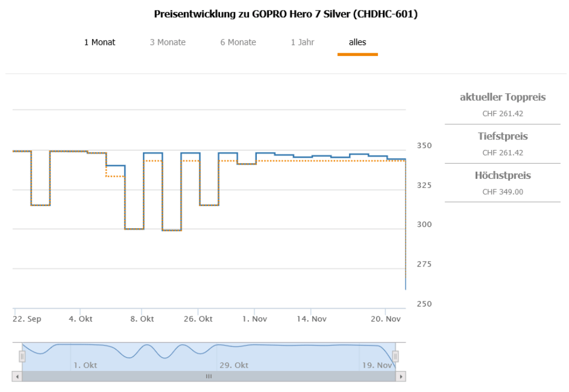The height and width of the screenshot is (392, 569).
Task: Select the 1 Jahr range tab
Action: pyautogui.click(x=302, y=42)
